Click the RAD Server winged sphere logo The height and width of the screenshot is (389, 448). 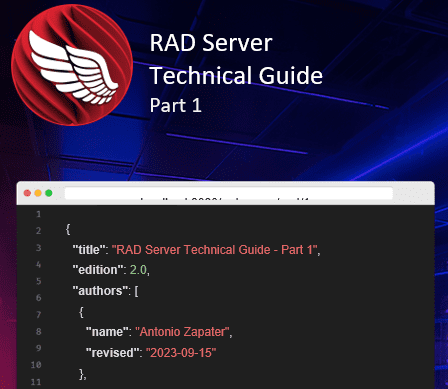(72, 65)
